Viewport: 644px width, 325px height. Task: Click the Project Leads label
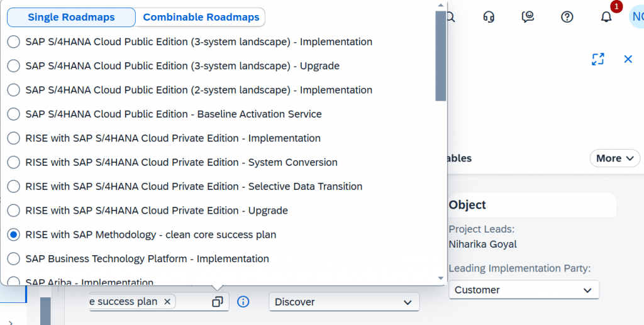click(481, 229)
